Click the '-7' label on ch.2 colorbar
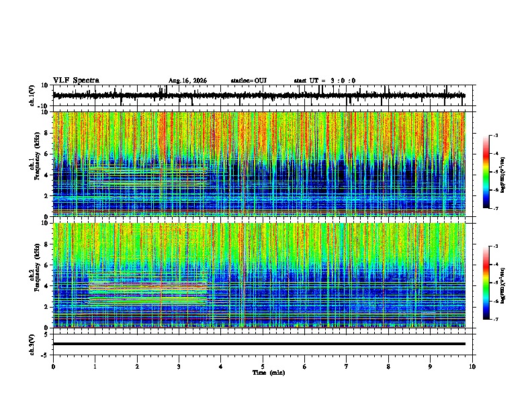The height and width of the screenshot is (411, 532). click(496, 319)
